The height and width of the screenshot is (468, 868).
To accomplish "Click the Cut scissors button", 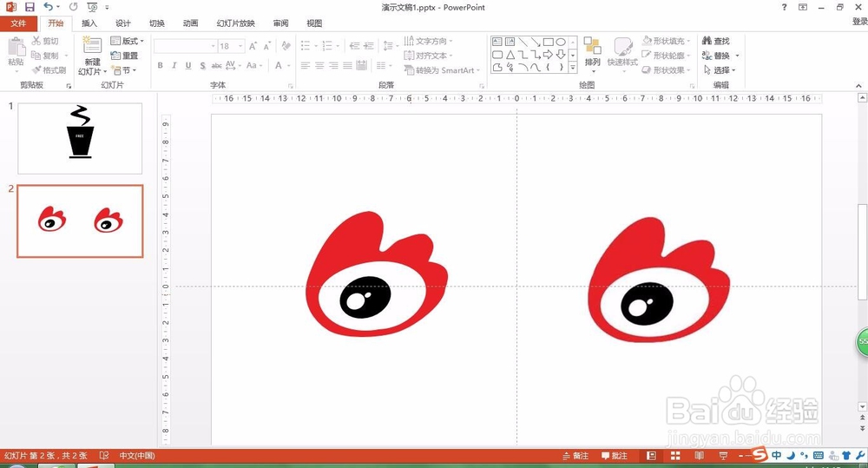I will tap(45, 41).
